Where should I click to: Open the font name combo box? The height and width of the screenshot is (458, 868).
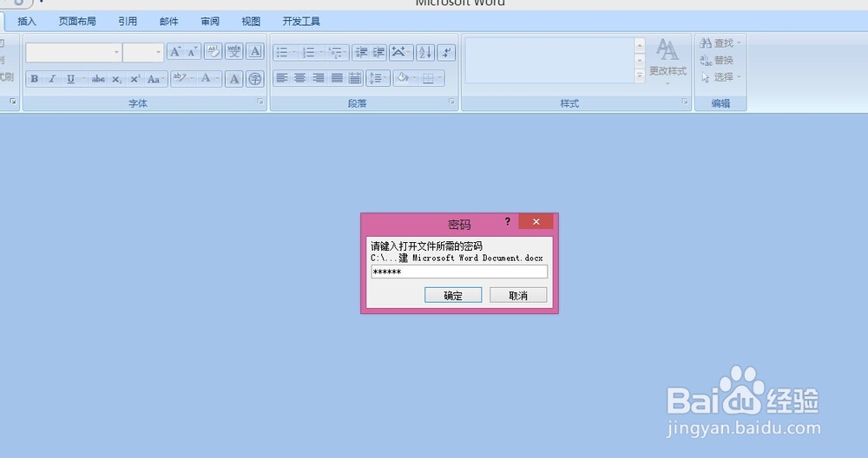(73, 53)
